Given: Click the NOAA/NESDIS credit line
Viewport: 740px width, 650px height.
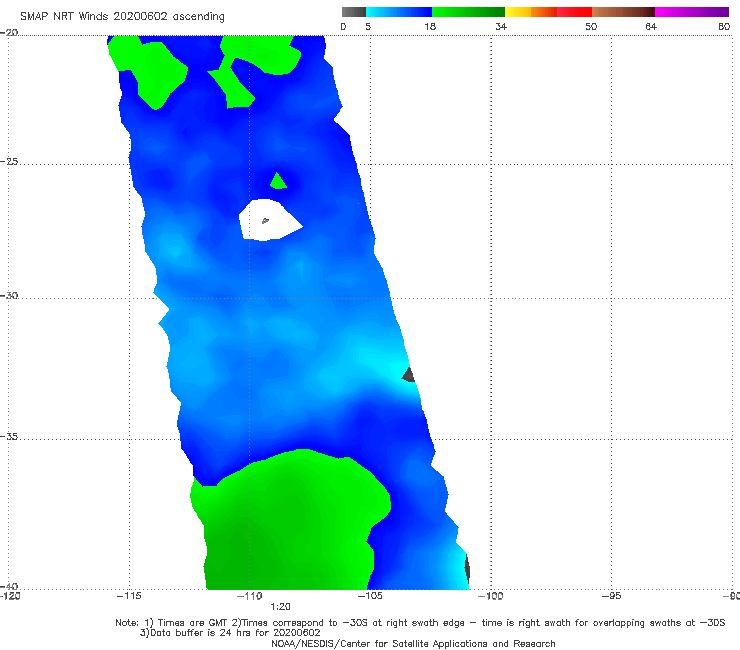Looking at the screenshot, I should [x=413, y=643].
